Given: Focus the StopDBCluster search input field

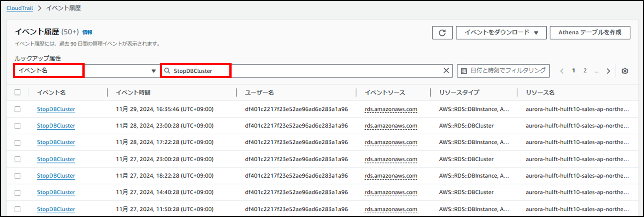Looking at the screenshot, I should tap(306, 71).
